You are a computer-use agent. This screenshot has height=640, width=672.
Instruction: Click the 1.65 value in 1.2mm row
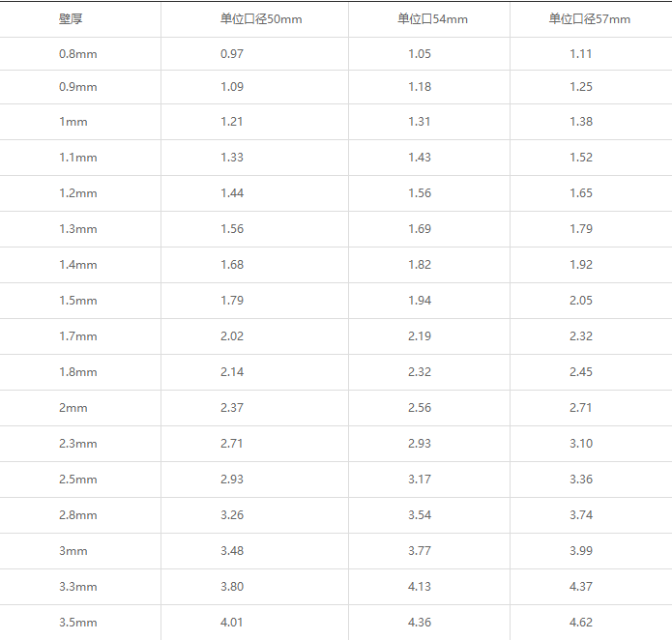pos(581,193)
